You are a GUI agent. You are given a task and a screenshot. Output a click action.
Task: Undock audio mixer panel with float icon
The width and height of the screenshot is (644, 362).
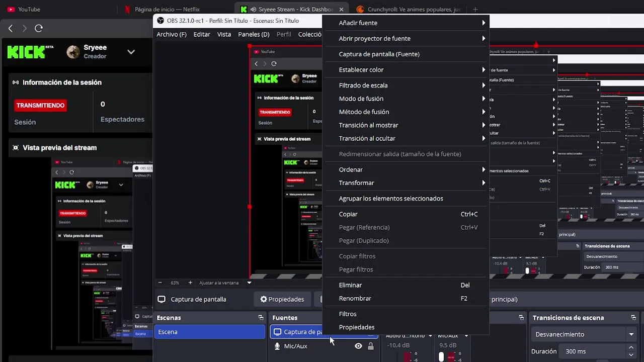coord(521,318)
